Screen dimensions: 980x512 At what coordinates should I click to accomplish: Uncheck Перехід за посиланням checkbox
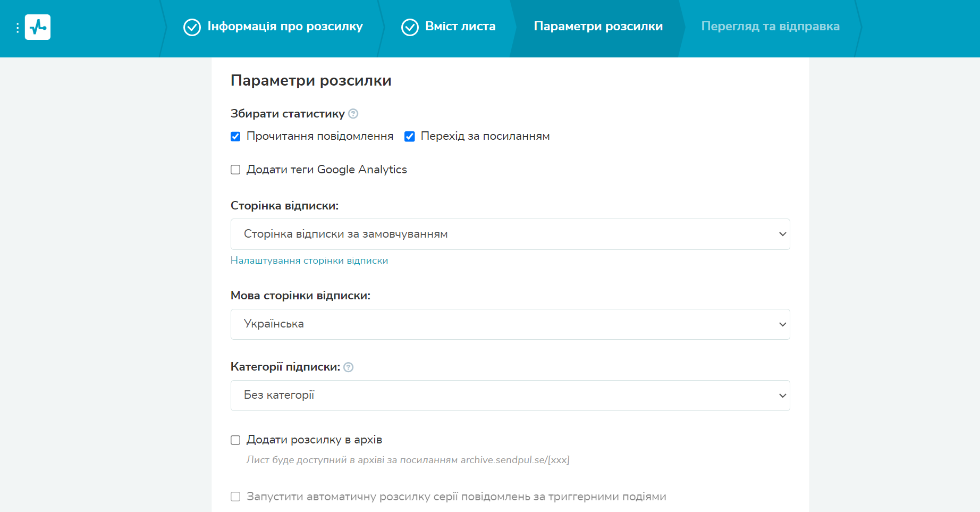410,137
